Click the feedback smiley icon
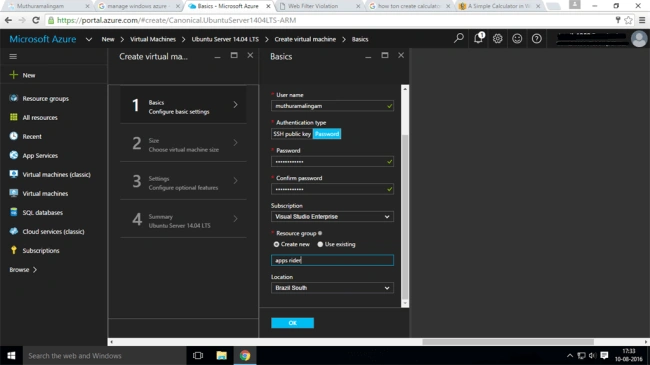This screenshot has height=365, width=650. pyautogui.click(x=517, y=39)
